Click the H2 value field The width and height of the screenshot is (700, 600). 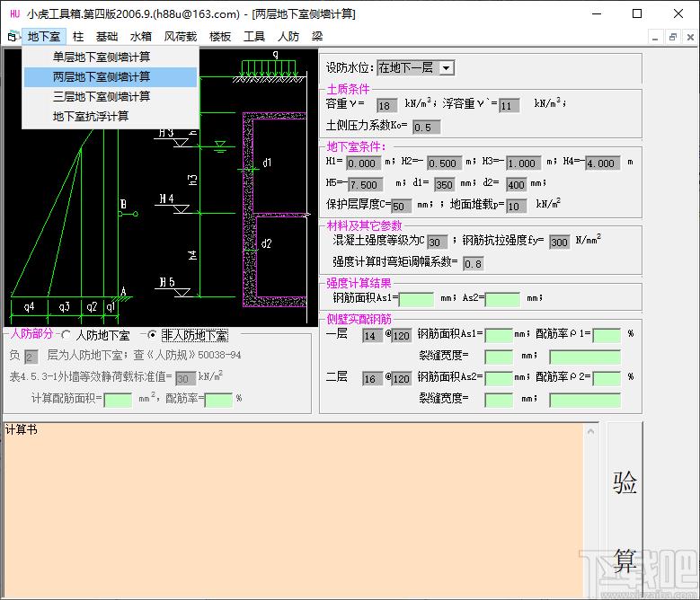pyautogui.click(x=444, y=163)
